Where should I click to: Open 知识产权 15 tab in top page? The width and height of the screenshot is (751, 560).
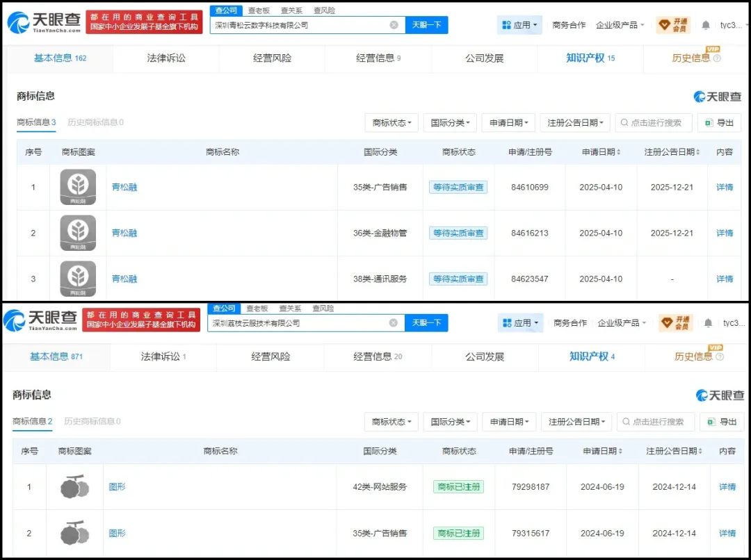[x=590, y=58]
